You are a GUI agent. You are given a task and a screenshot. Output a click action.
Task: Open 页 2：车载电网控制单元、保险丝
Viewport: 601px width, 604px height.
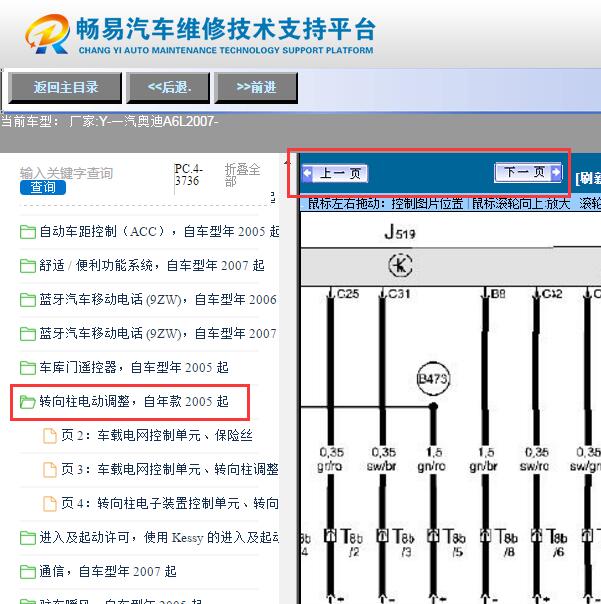coord(157,435)
